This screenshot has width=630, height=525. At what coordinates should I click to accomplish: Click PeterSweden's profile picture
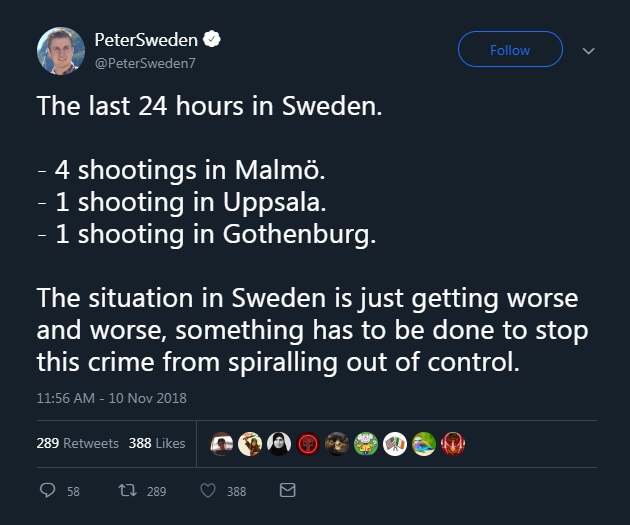coord(60,50)
